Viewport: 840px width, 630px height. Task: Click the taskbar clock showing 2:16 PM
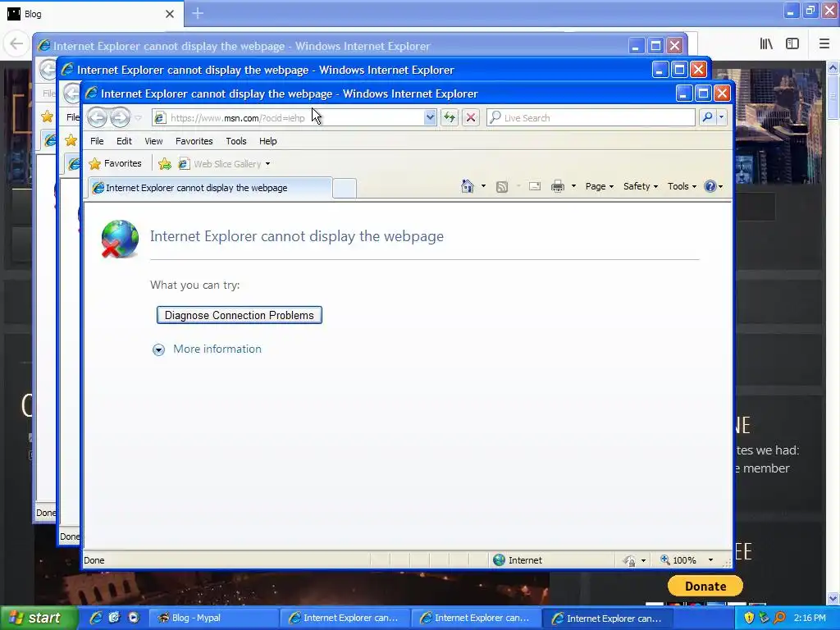tap(810, 618)
